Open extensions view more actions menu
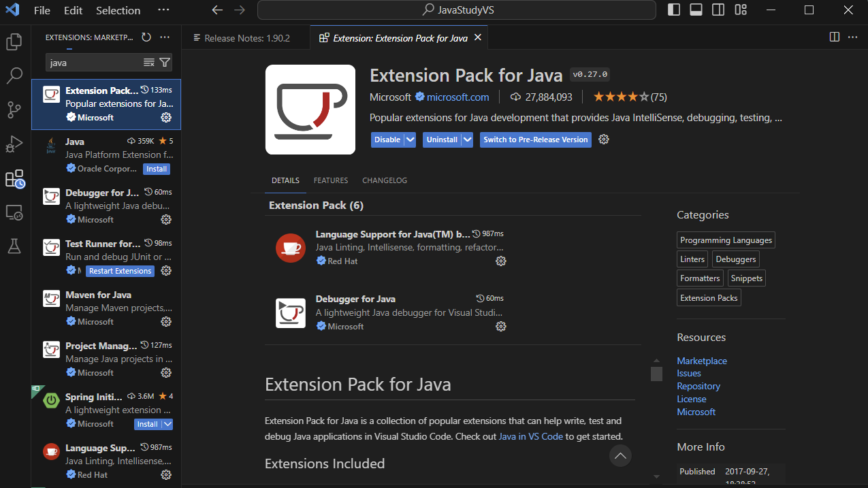This screenshot has height=488, width=868. (x=165, y=37)
